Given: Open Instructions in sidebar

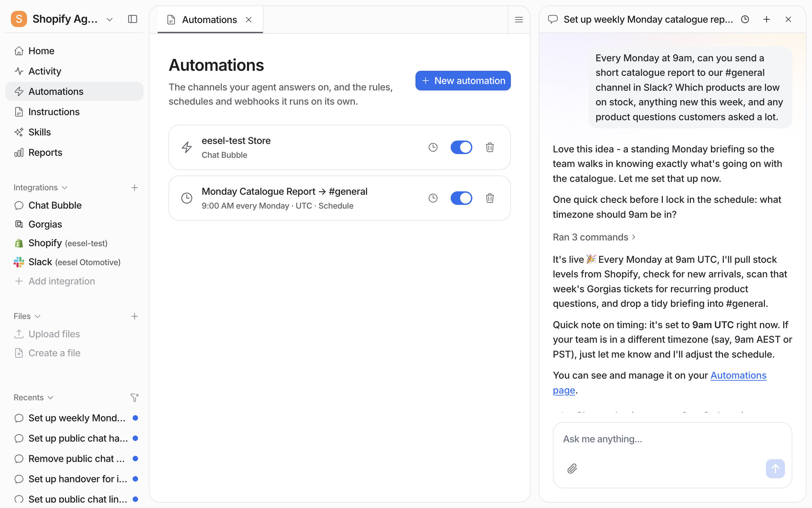Looking at the screenshot, I should [74, 112].
